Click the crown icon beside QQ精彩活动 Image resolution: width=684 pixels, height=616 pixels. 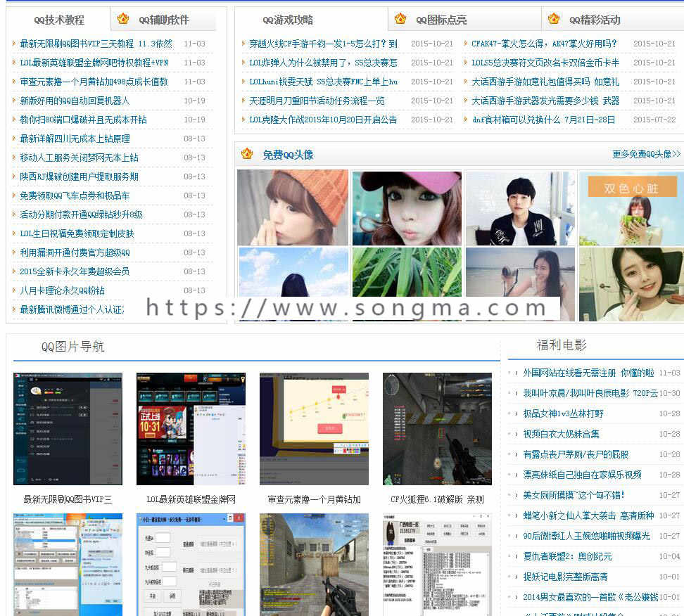click(554, 19)
